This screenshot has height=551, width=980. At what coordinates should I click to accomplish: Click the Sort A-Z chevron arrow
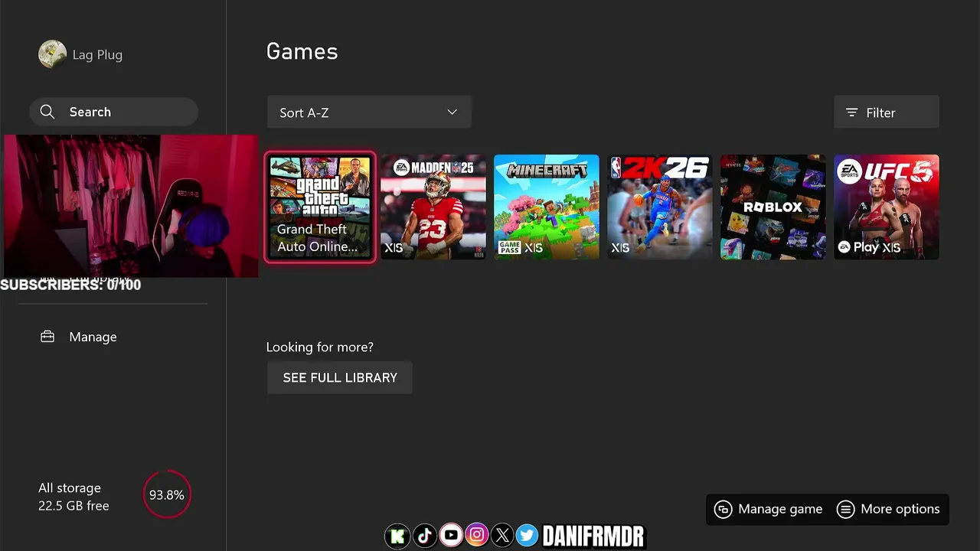pos(452,112)
